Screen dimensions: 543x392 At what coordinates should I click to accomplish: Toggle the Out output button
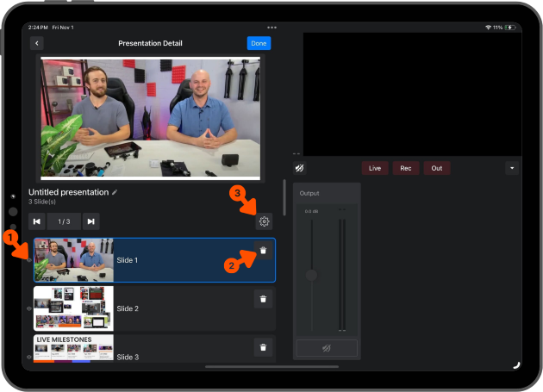point(437,168)
